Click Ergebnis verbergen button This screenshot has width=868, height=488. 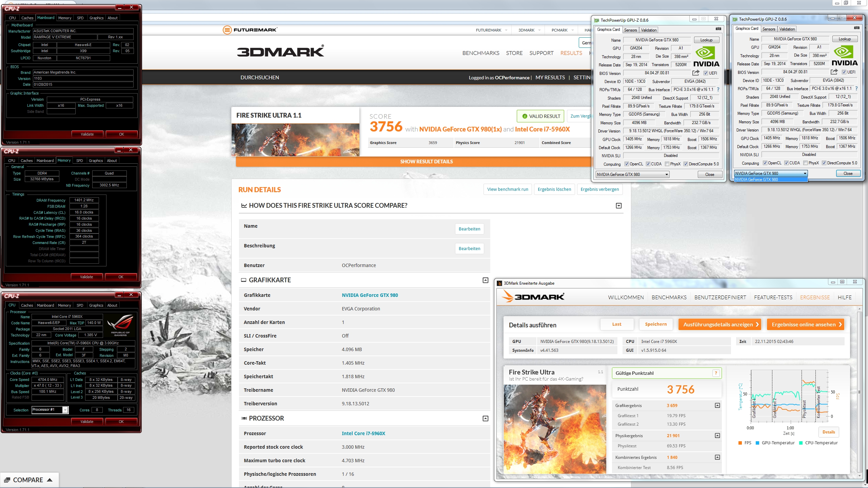[600, 189]
